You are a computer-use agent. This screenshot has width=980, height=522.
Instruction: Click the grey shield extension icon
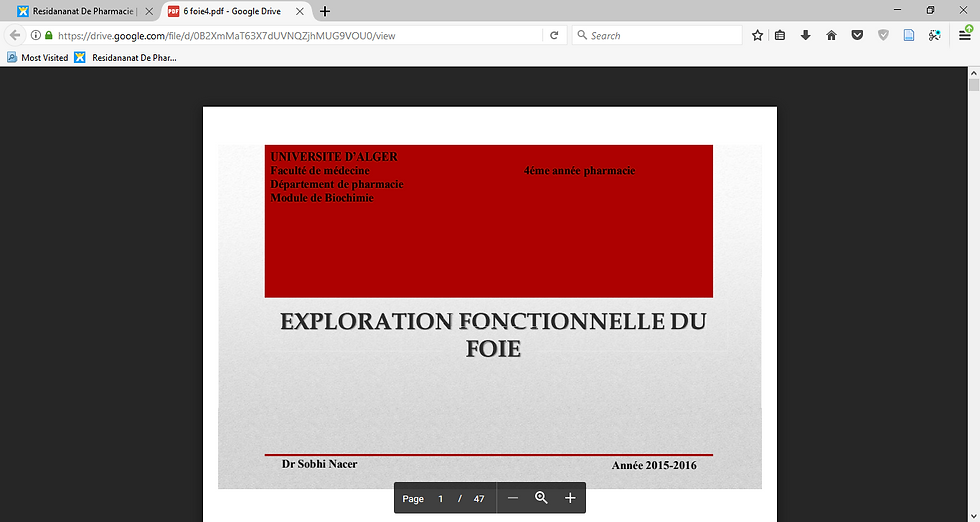point(883,36)
